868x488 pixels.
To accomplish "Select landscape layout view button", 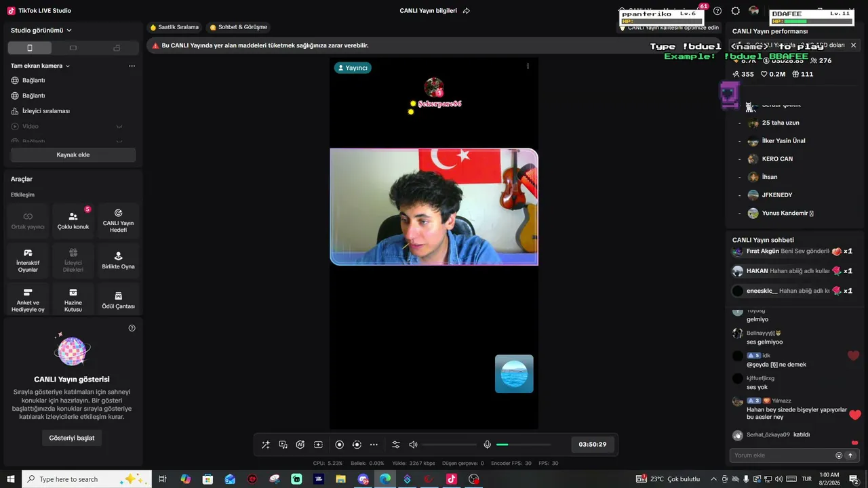I will (x=73, y=48).
